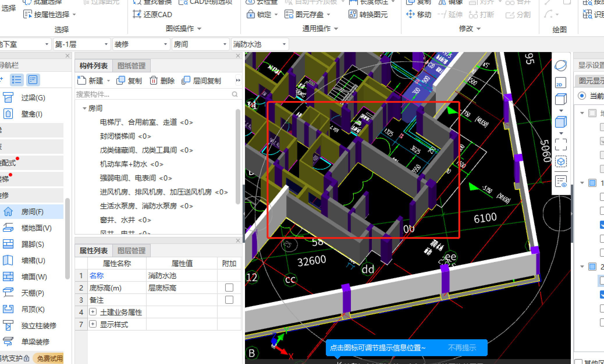Click the dashed box cube icon
Screen dimensions: 604x364
point(561,161)
